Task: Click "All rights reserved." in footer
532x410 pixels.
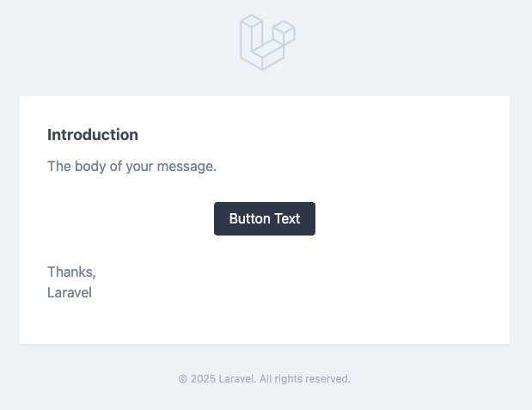Action: [x=305, y=378]
